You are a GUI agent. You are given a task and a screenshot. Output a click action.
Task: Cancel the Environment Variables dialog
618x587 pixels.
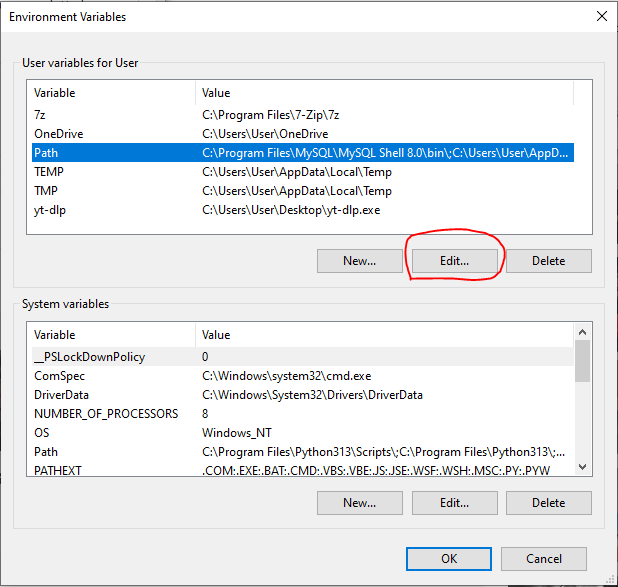click(544, 559)
